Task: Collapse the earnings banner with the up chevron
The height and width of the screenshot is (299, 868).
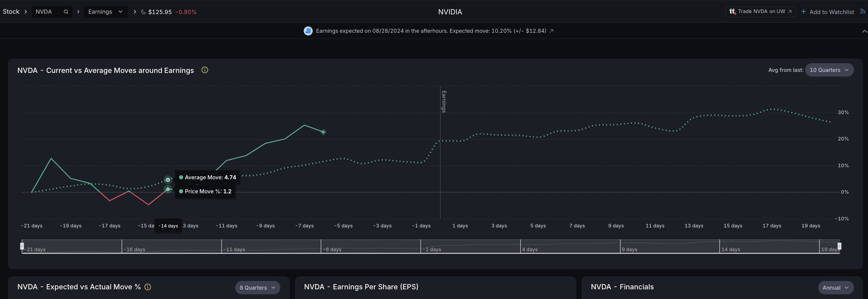Action: [x=864, y=31]
